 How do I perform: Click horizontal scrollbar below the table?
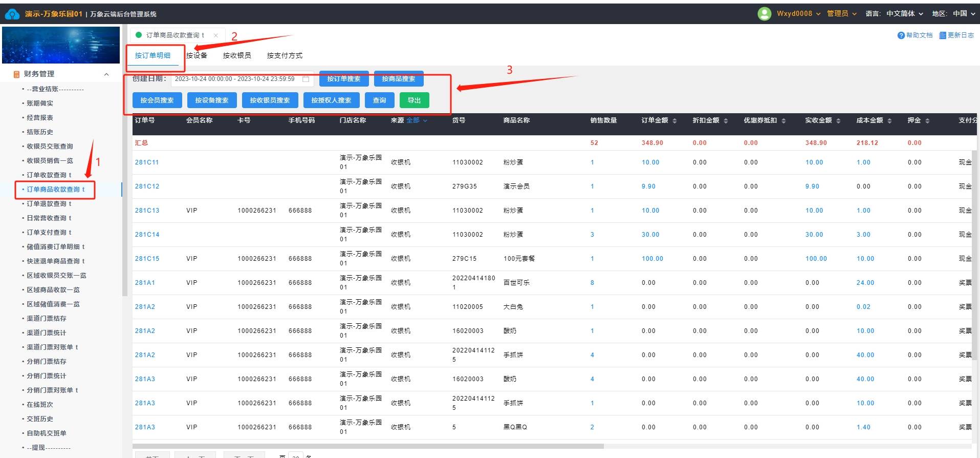pos(367,446)
